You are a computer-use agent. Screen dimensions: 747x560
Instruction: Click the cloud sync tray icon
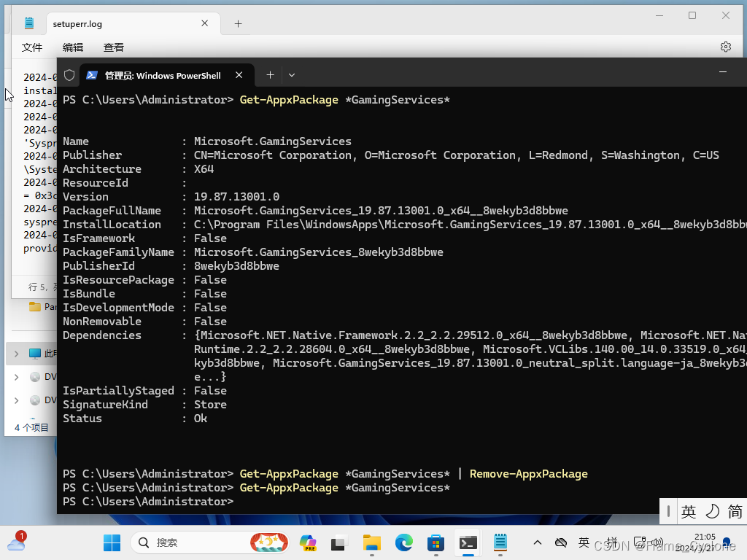tap(561, 542)
